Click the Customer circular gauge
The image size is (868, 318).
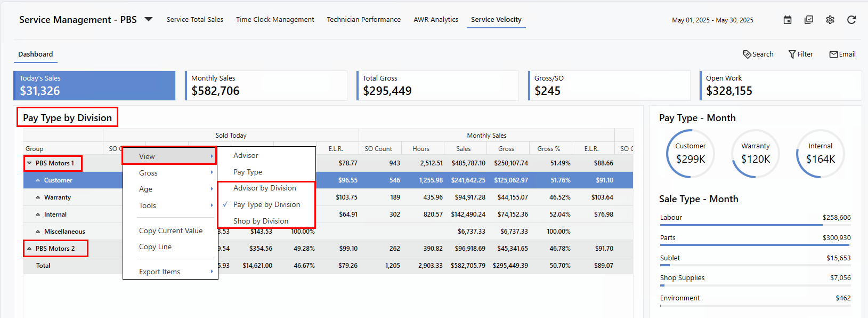pos(691,154)
